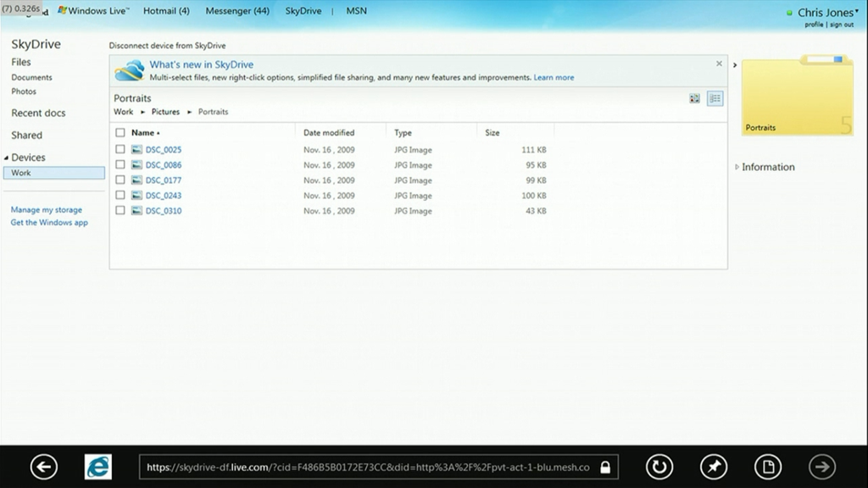868x488 pixels.
Task: Sort files by Size column
Action: click(492, 133)
